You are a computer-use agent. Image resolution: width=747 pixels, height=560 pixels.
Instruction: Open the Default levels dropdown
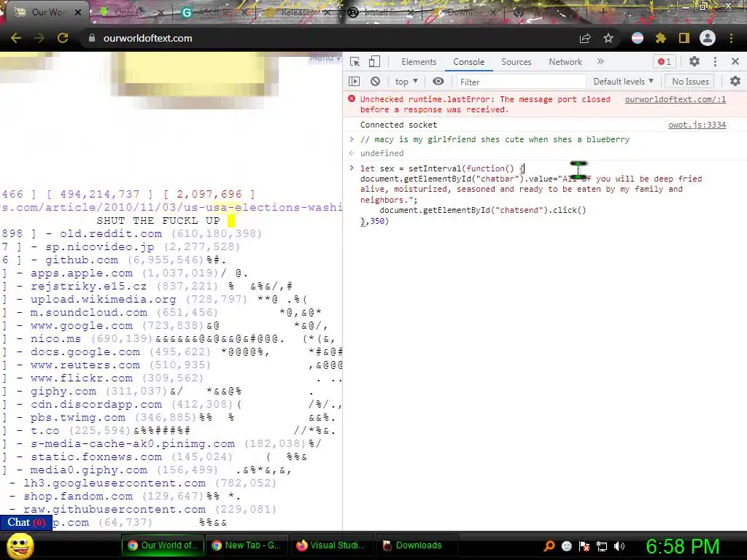623,82
